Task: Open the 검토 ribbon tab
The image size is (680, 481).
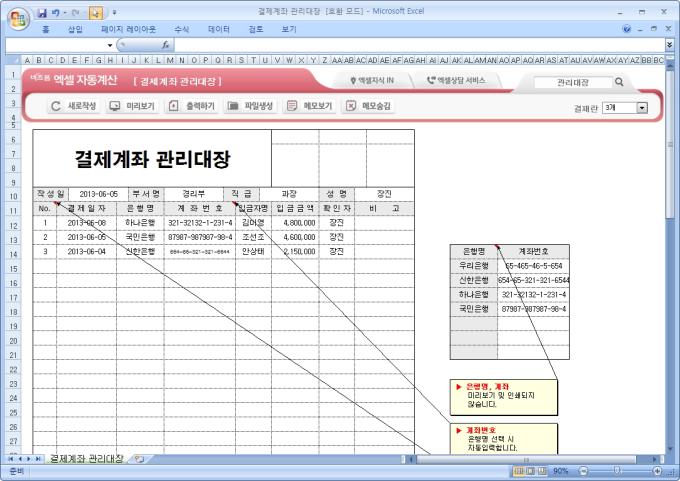Action: pos(255,29)
